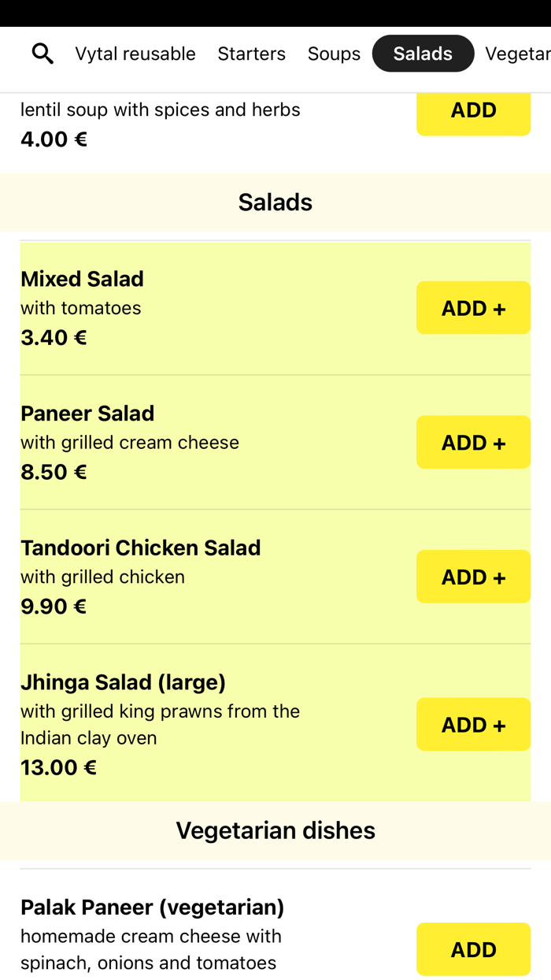This screenshot has height=980, width=551.
Task: Open the search icon in the top bar
Action: pos(43,54)
